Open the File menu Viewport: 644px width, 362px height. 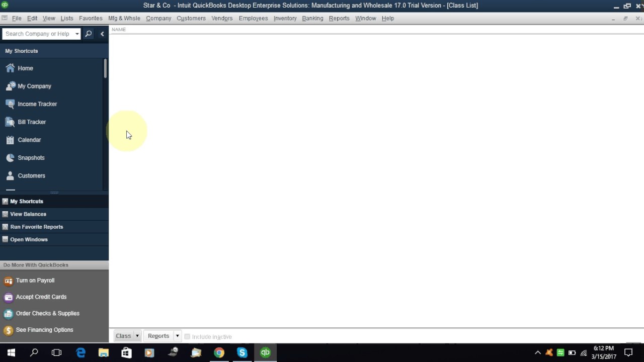pyautogui.click(x=17, y=18)
